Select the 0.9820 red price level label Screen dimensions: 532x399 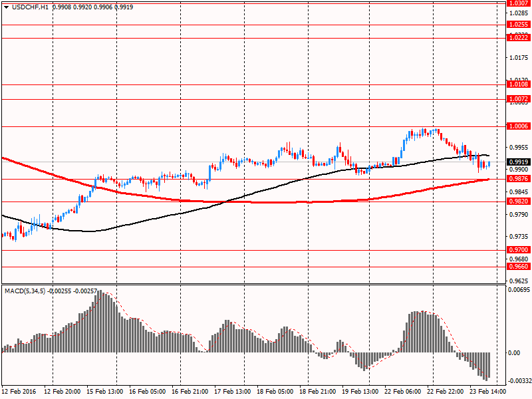(x=519, y=201)
